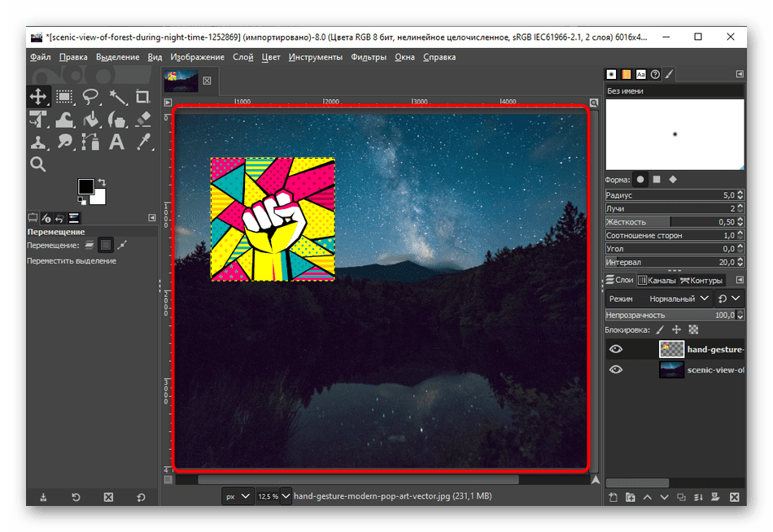Screen dimensions: 773x532
Task: Hide the scenic-view layer
Action: 616,370
